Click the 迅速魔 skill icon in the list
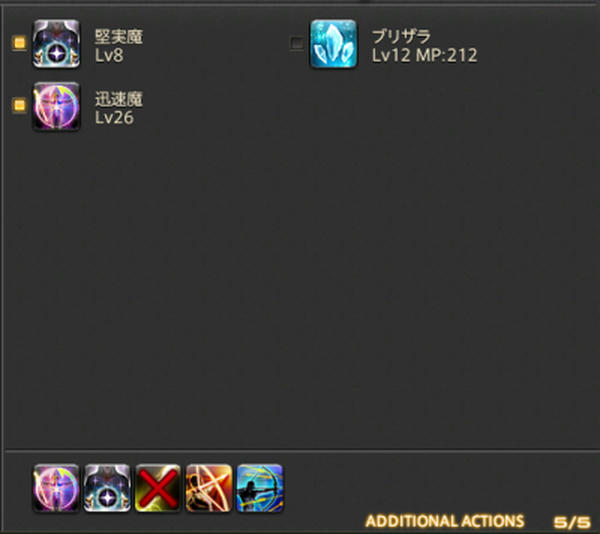The width and height of the screenshot is (600, 534). pyautogui.click(x=56, y=106)
